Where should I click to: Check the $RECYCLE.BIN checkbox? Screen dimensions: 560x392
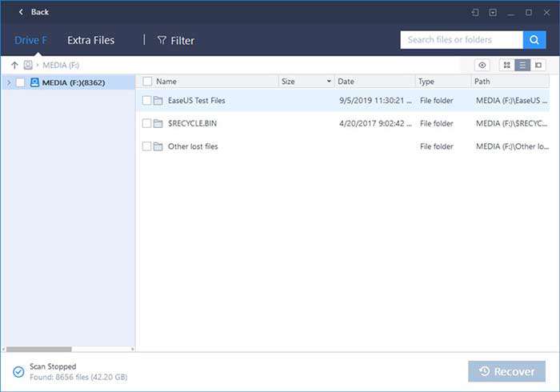146,123
